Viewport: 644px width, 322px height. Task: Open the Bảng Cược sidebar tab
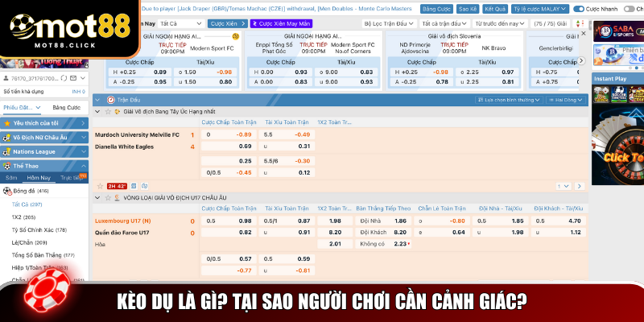(x=67, y=108)
